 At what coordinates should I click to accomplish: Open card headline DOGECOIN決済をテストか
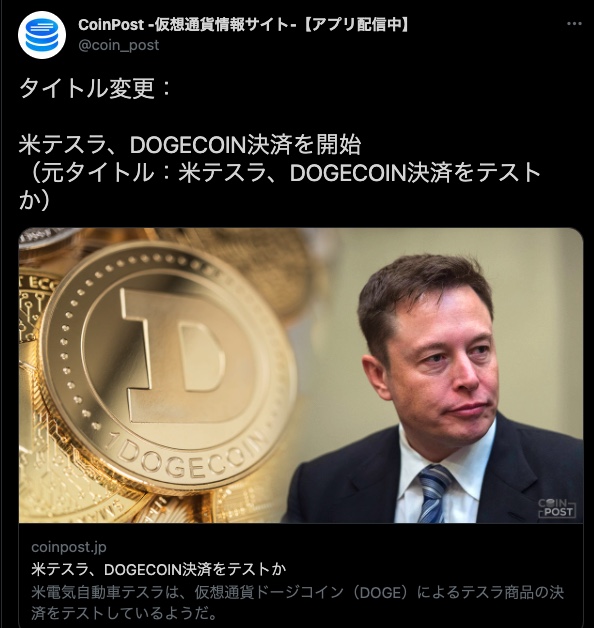(159, 569)
